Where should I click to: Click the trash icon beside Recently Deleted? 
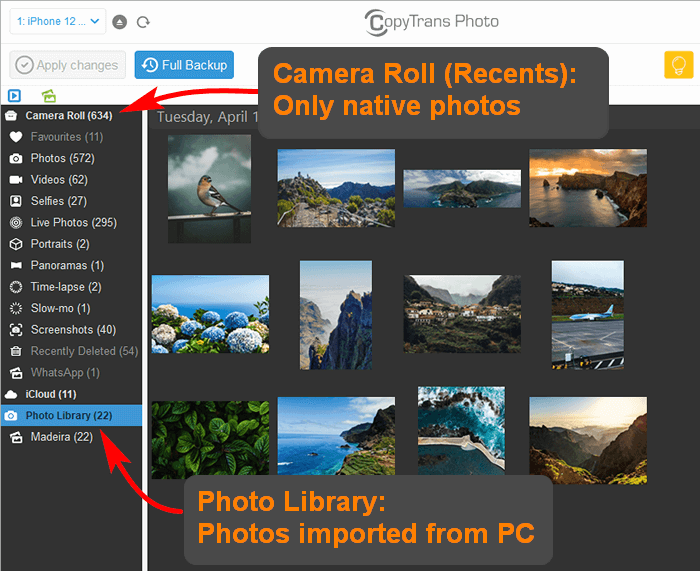pyautogui.click(x=16, y=351)
